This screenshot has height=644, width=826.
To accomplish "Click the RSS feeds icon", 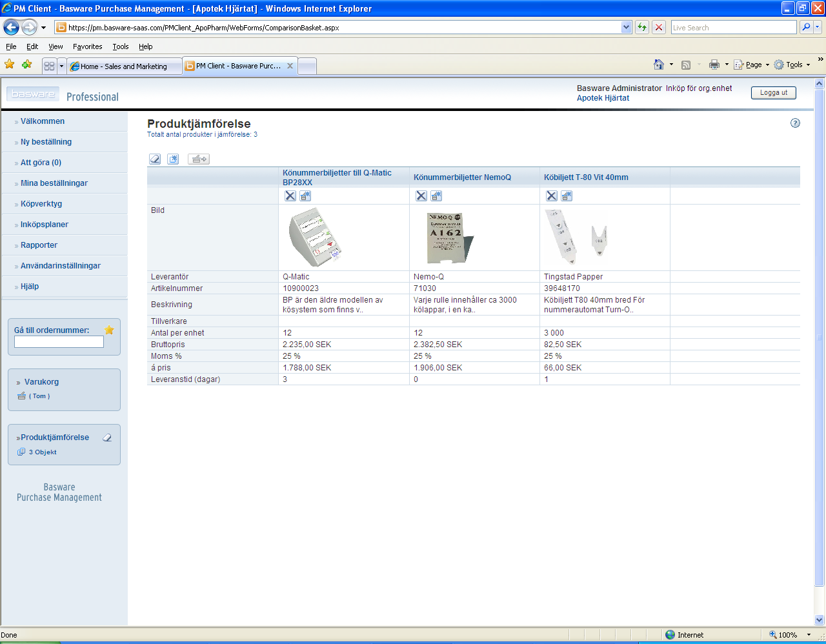I will pyautogui.click(x=686, y=65).
